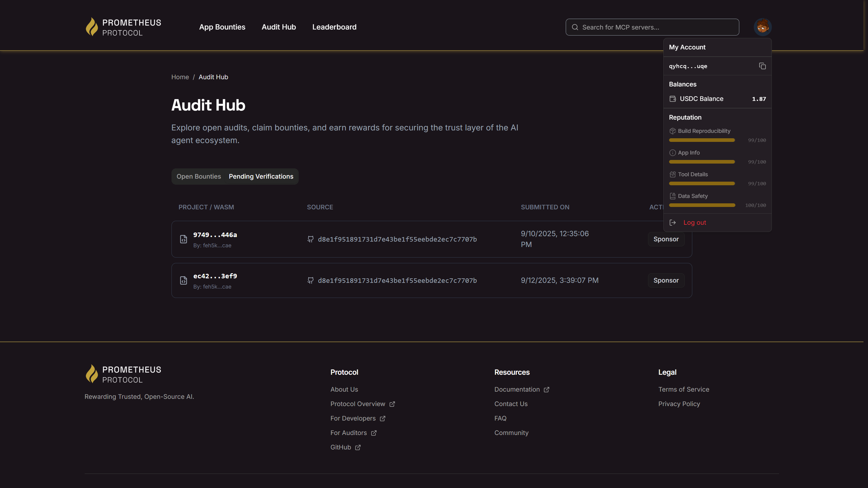
Task: Click the Build Reproducibility cube icon
Action: click(x=673, y=131)
